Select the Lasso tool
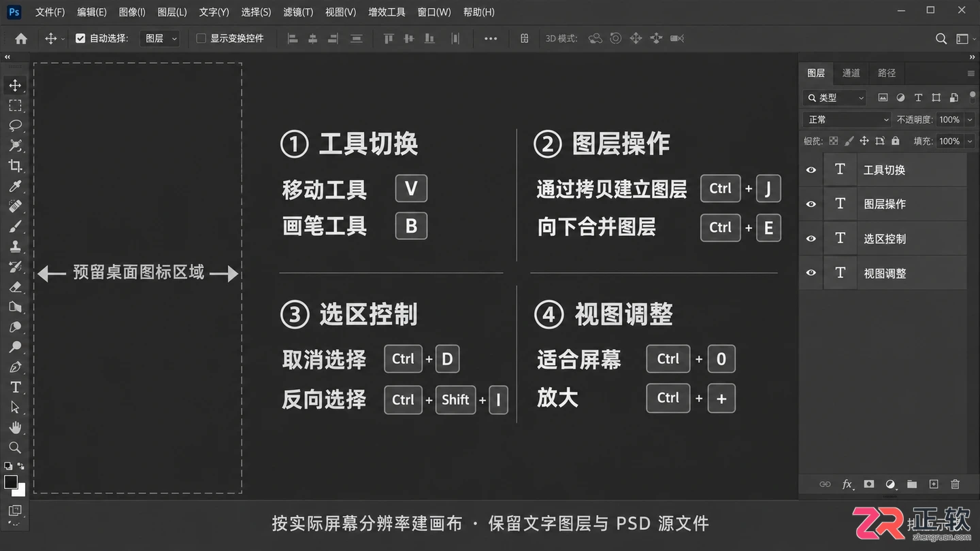The image size is (980, 551). (x=15, y=125)
